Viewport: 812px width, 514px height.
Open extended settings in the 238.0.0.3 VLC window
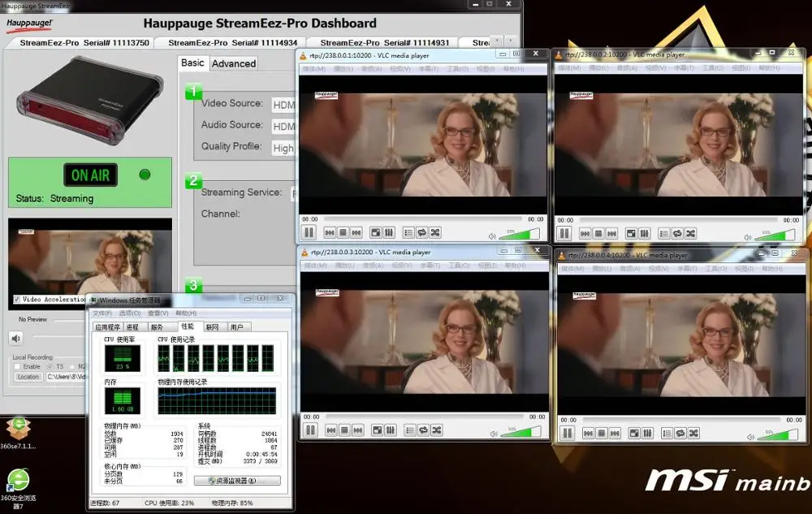(391, 430)
